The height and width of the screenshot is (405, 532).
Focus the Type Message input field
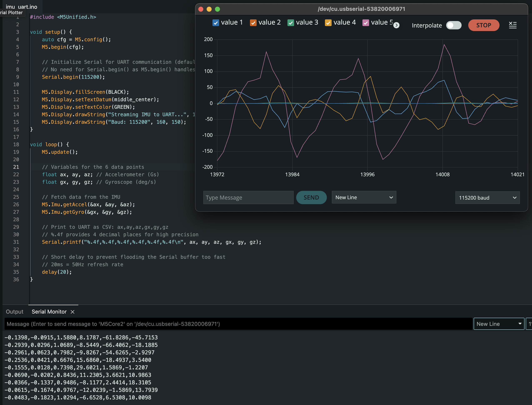pyautogui.click(x=248, y=197)
